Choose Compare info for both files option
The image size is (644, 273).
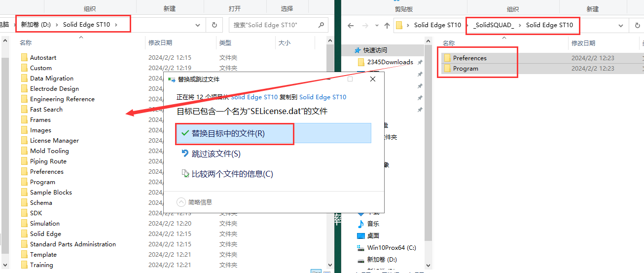pyautogui.click(x=227, y=174)
